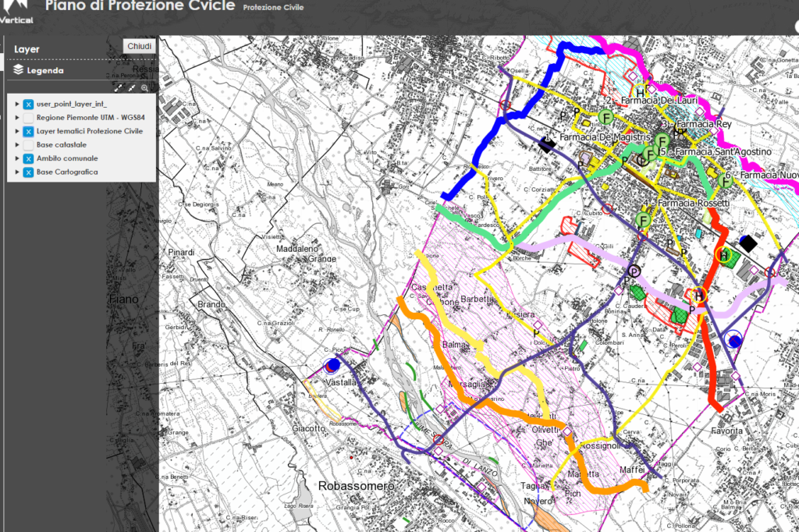Screen dimensions: 799x532
Task: Click the magnifier zoom icon above layer list
Action: [x=144, y=88]
